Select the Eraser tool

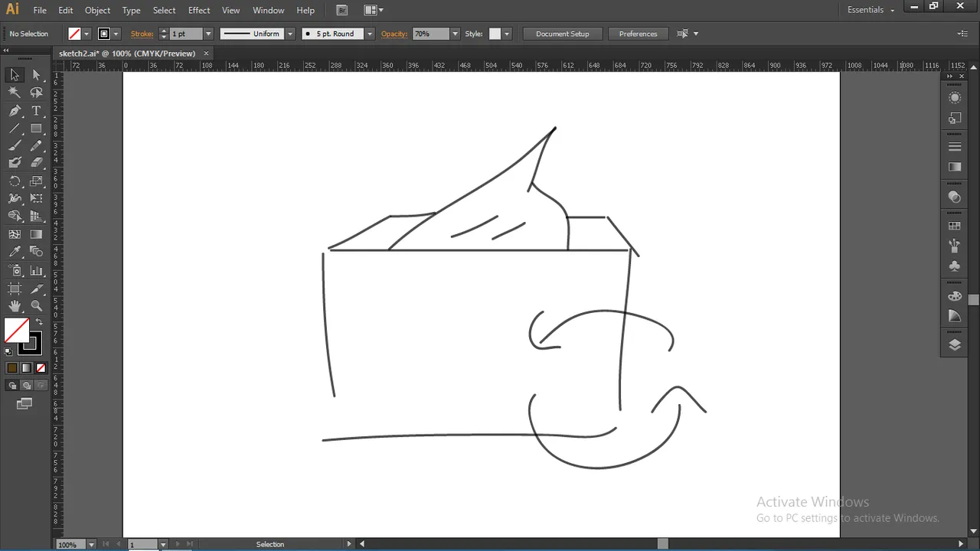coord(36,162)
